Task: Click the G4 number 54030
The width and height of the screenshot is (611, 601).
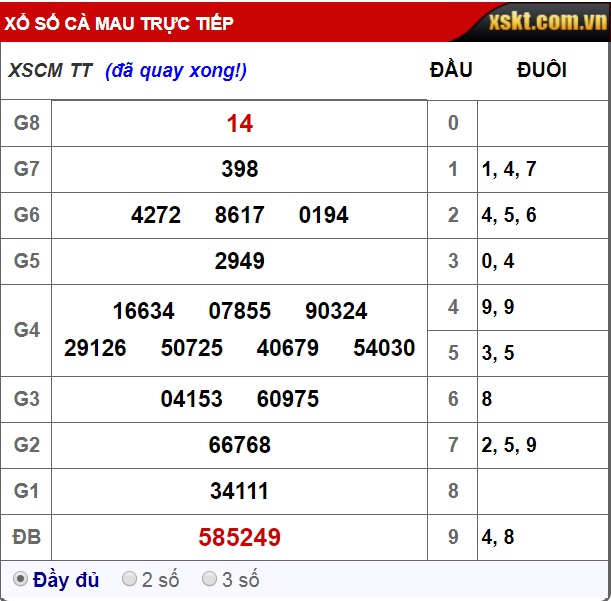Action: point(384,348)
